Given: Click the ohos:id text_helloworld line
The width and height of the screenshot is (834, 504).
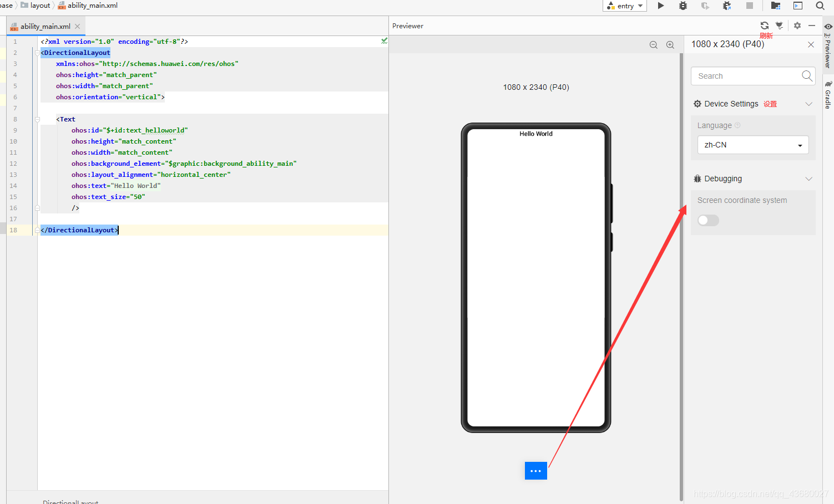Looking at the screenshot, I should [x=130, y=130].
